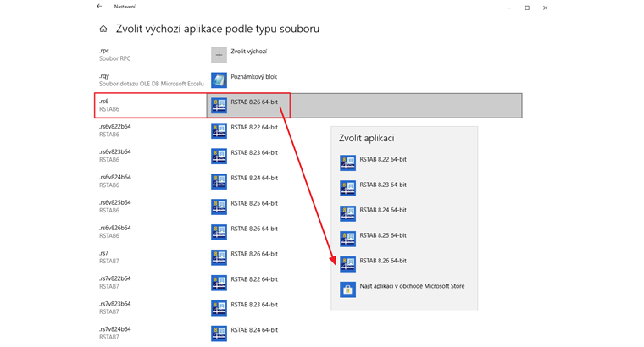Click the .rs7v823b64 file type label

(115, 304)
